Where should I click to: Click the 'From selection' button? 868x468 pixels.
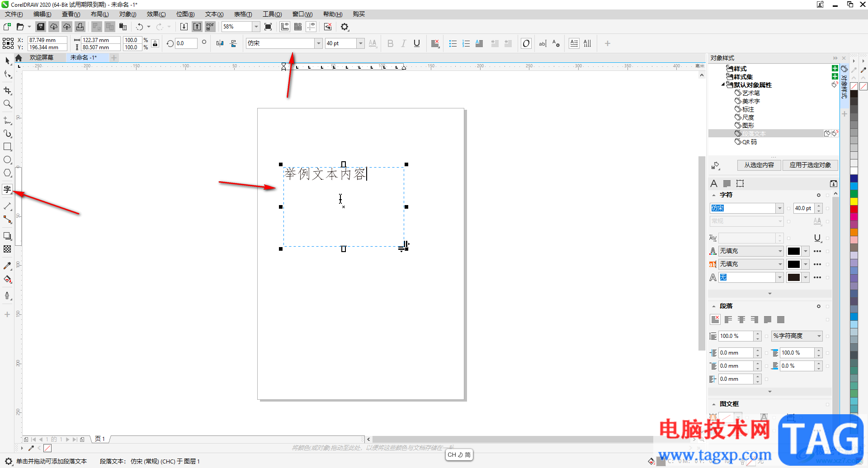tap(759, 165)
